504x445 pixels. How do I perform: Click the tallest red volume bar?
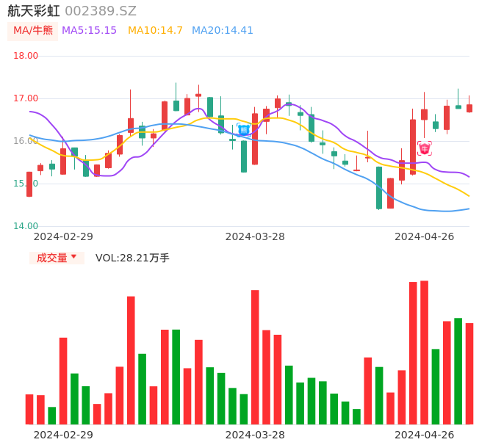tap(425, 352)
